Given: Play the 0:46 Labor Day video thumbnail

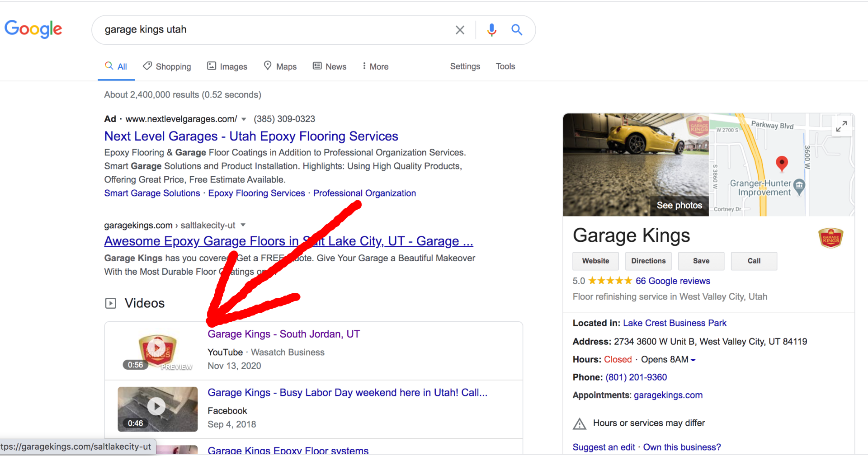Looking at the screenshot, I should coord(157,409).
